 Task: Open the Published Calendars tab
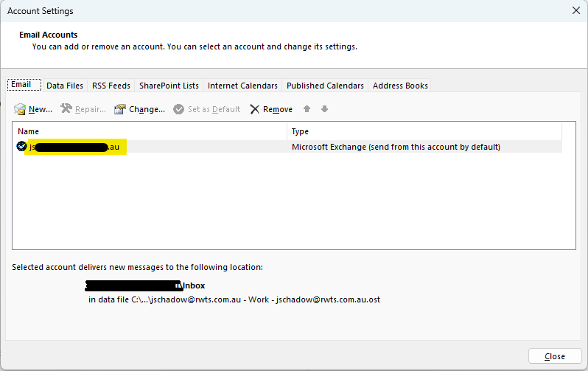click(x=325, y=86)
